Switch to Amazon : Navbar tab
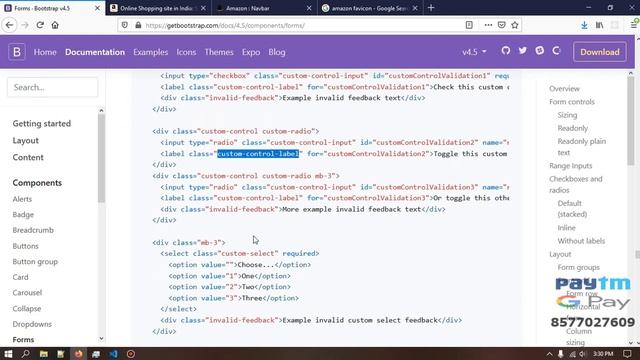The width and height of the screenshot is (640, 360). tap(264, 8)
